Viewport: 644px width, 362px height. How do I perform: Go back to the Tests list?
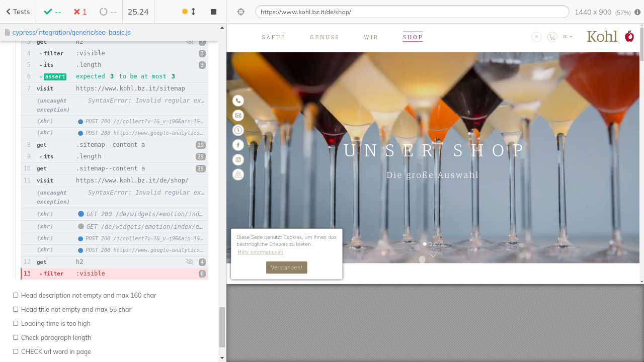[18, 12]
